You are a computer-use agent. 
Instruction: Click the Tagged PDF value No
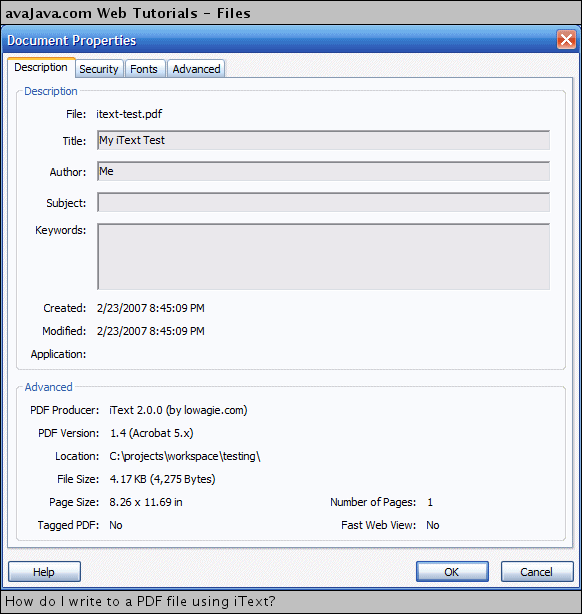[x=116, y=525]
